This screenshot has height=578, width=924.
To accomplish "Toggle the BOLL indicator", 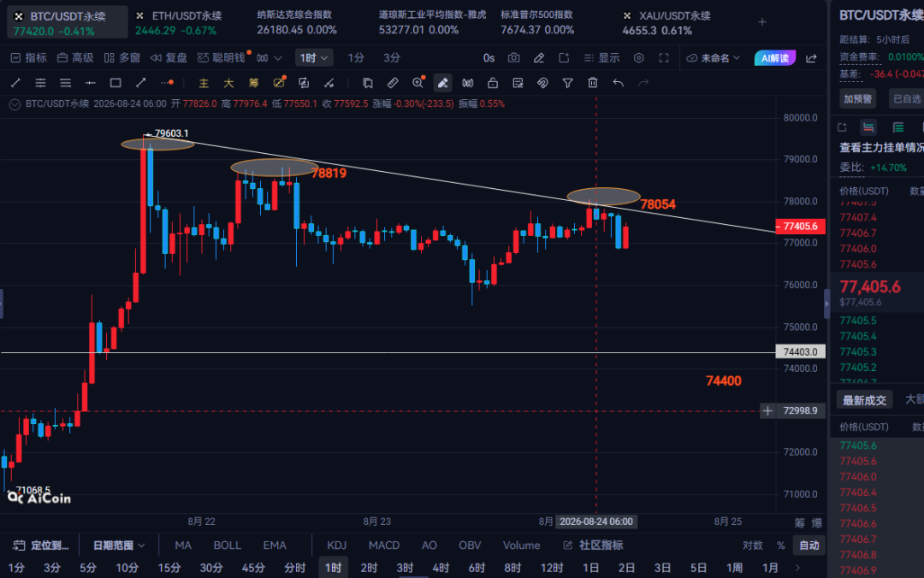I will point(227,545).
